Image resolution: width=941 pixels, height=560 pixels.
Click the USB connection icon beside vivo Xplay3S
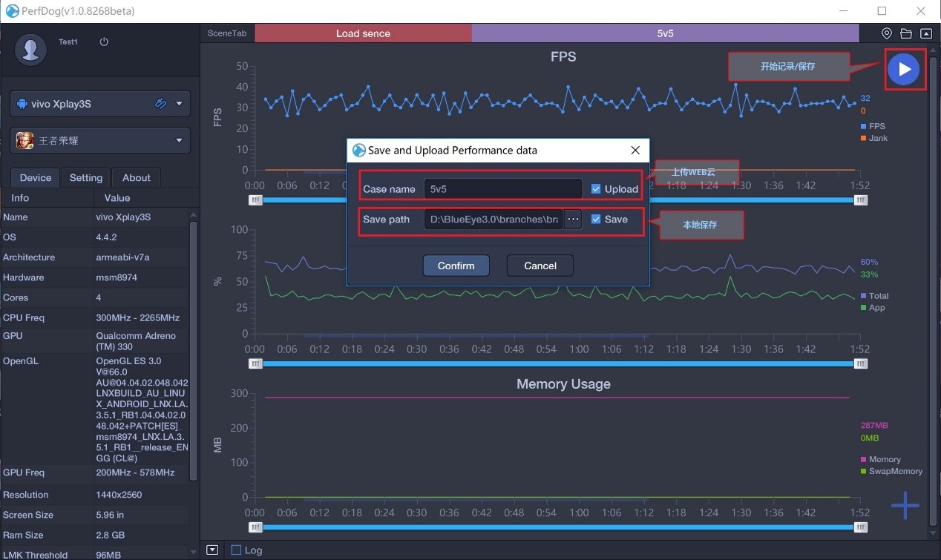[x=160, y=103]
